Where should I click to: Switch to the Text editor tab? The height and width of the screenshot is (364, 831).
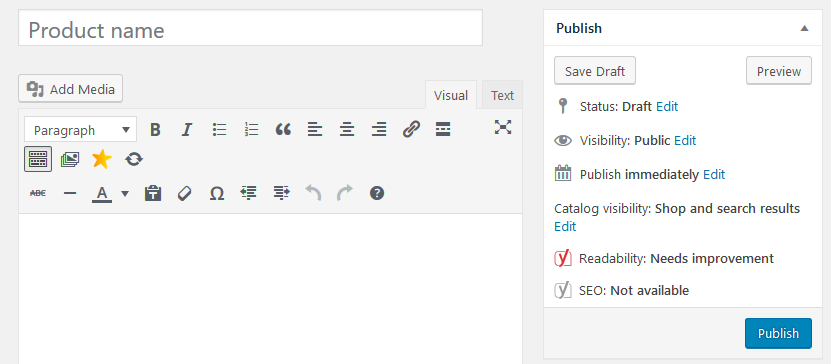coord(502,95)
